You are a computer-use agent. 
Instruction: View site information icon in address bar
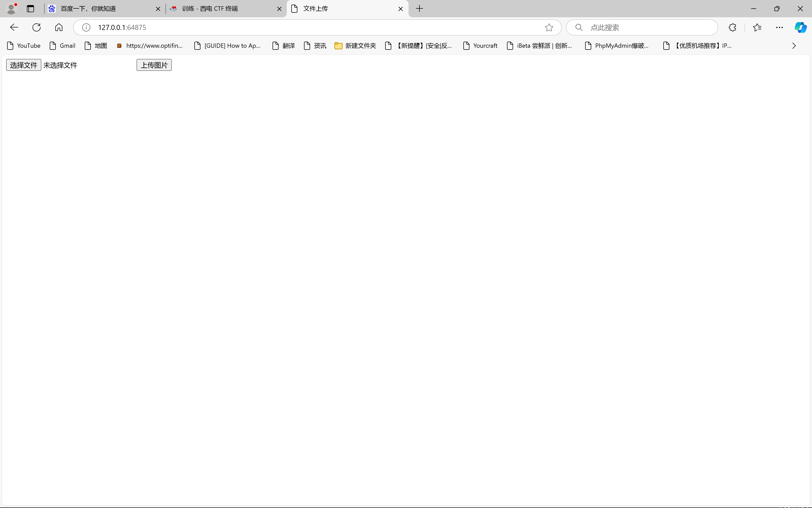point(86,27)
